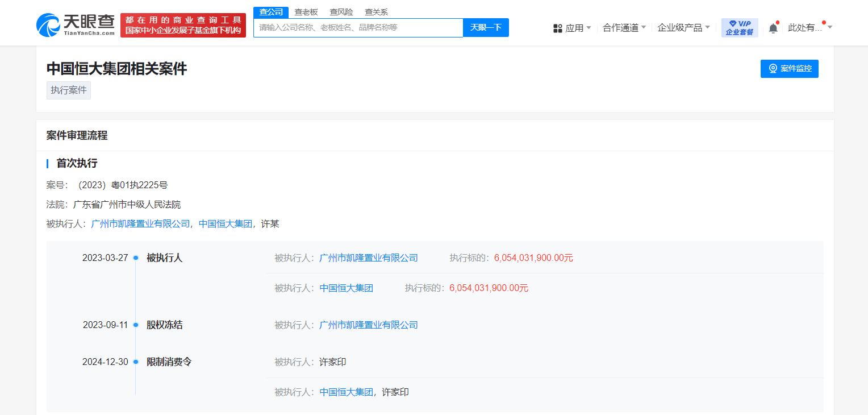This screenshot has height=415, width=868.
Task: Click the 2023-03-27 timeline dot
Action: click(x=136, y=258)
